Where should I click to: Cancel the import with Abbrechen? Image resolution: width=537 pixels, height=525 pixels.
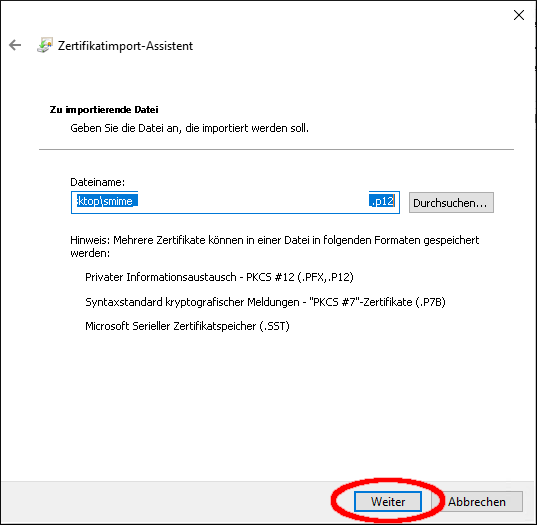click(477, 501)
